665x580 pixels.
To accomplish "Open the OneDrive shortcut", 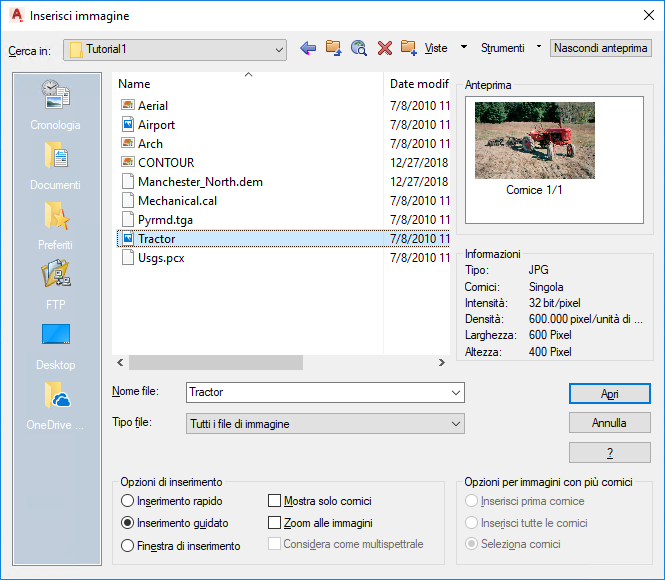I will pyautogui.click(x=56, y=406).
